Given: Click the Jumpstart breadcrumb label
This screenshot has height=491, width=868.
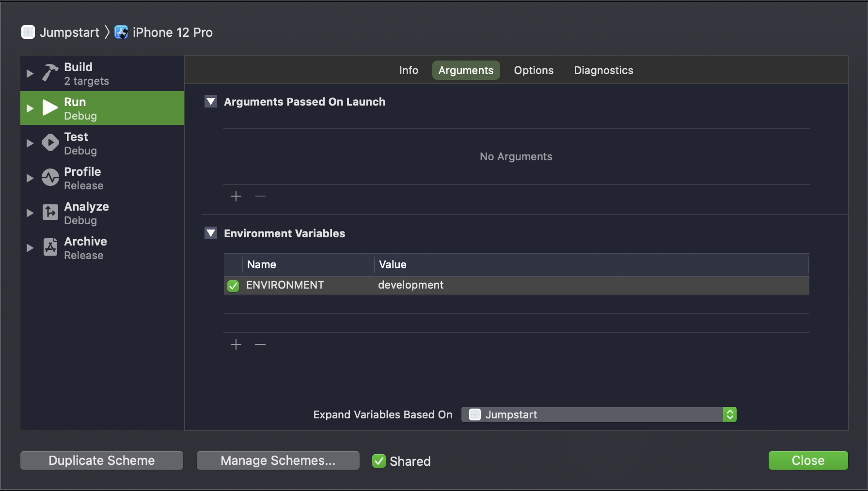Looking at the screenshot, I should click(x=69, y=32).
